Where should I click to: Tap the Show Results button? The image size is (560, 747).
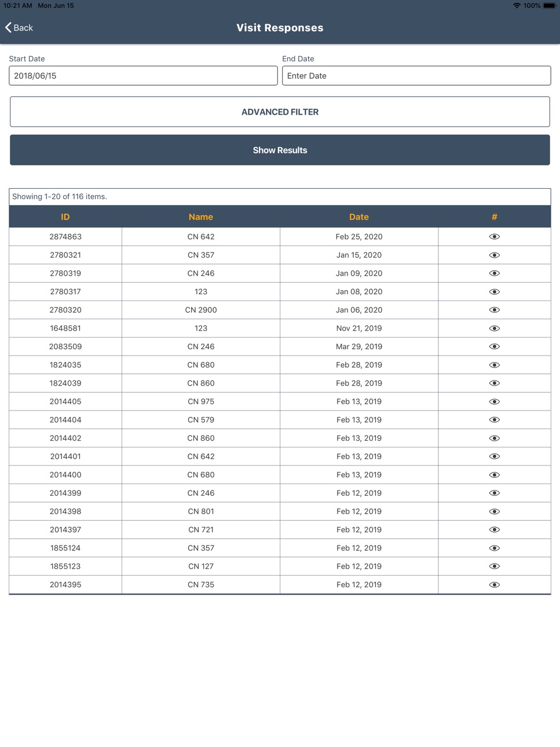click(x=280, y=150)
